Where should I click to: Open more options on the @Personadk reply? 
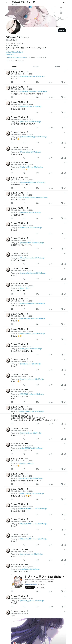coord(65,147)
